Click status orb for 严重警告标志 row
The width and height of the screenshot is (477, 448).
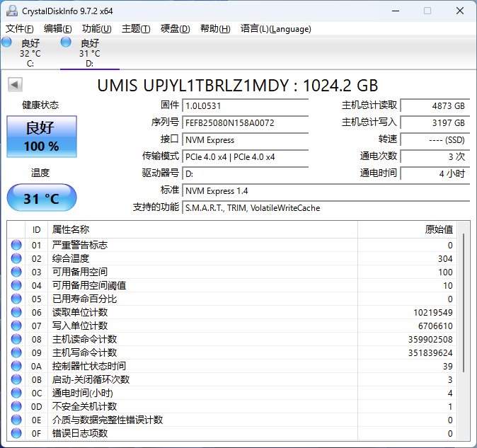point(16,245)
